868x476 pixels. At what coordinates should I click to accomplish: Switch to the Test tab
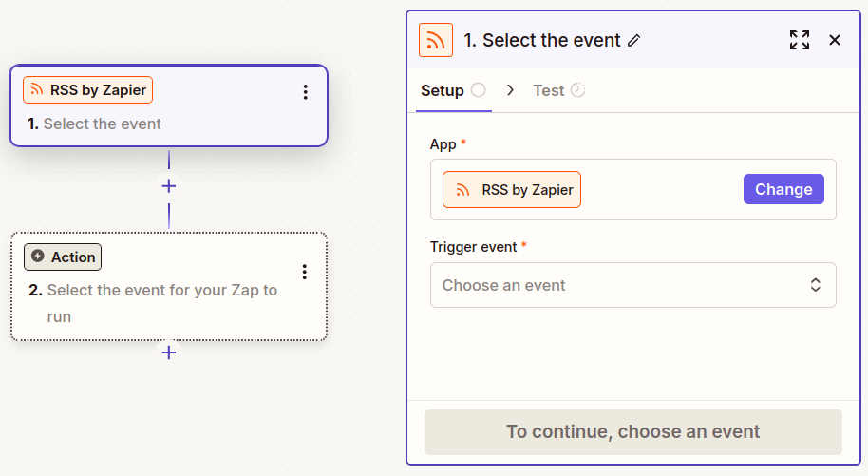(x=548, y=90)
